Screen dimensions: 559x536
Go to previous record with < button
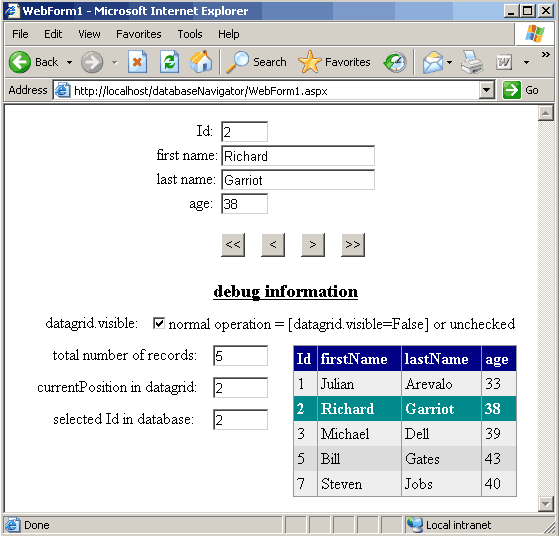pos(273,245)
